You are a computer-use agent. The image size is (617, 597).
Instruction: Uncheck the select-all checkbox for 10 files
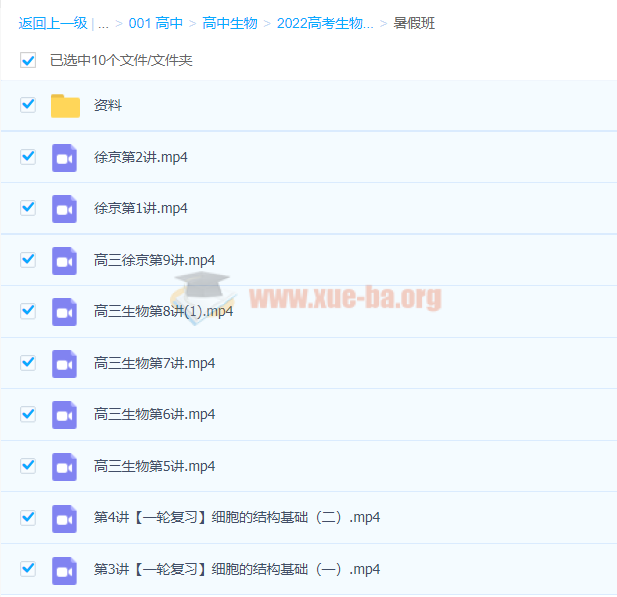tap(28, 60)
